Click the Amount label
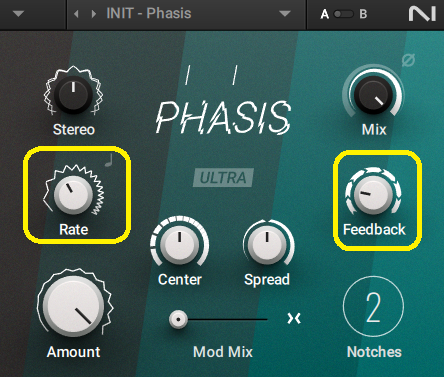Screen dimensions: 444x377 73,352
